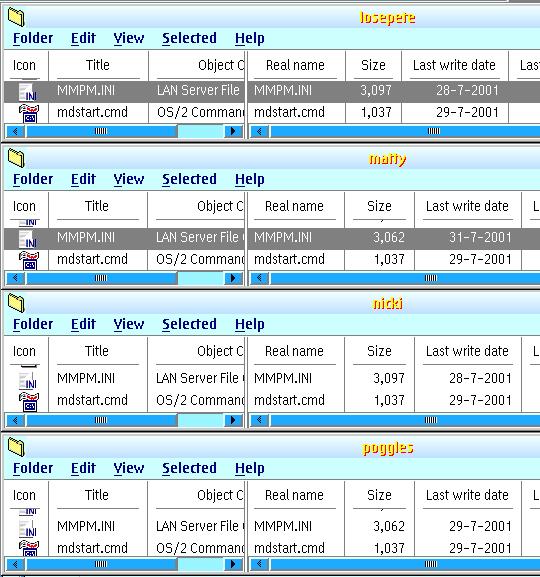This screenshot has height=577, width=540.
Task: Click the nicki window folder icon
Action: coord(16,304)
